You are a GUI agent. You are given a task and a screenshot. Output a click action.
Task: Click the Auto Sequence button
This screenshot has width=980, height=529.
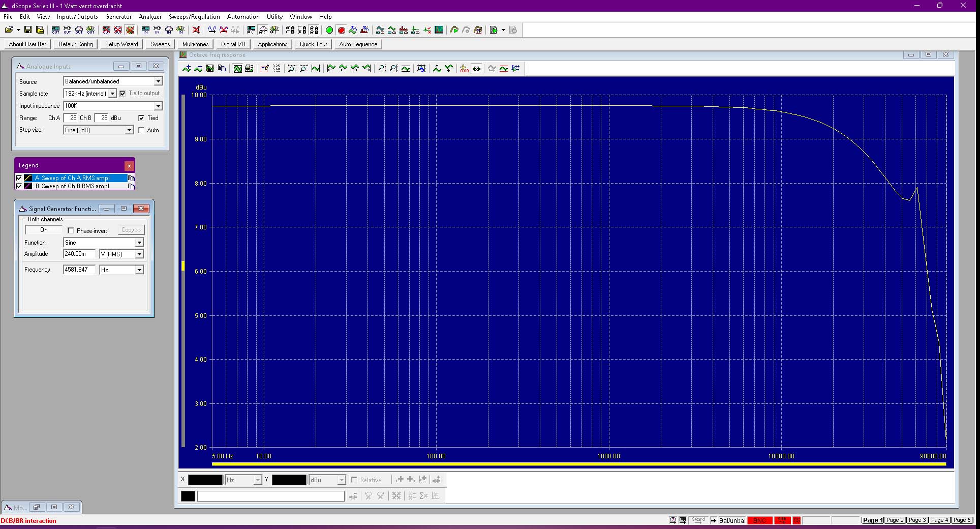coord(358,44)
